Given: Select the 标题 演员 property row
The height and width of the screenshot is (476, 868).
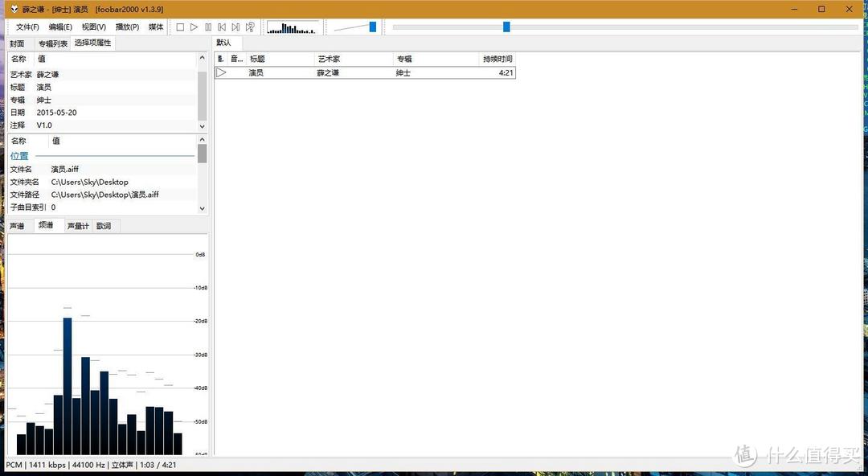Looking at the screenshot, I should click(x=102, y=87).
